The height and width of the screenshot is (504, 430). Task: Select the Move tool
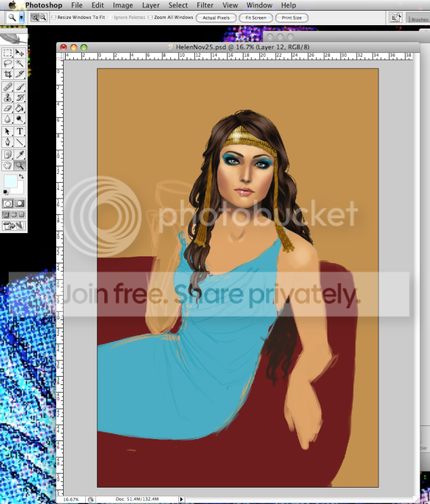tap(20, 53)
